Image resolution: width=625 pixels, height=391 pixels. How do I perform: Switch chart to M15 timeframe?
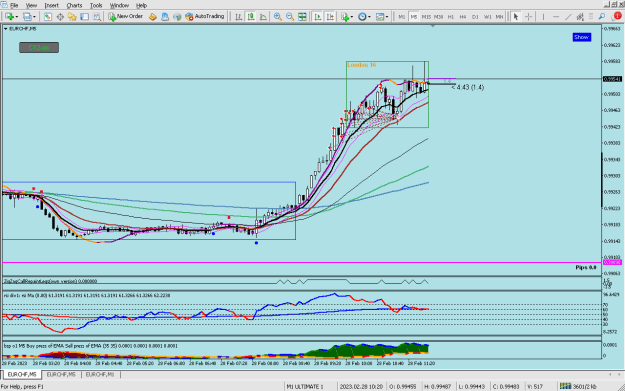426,17
